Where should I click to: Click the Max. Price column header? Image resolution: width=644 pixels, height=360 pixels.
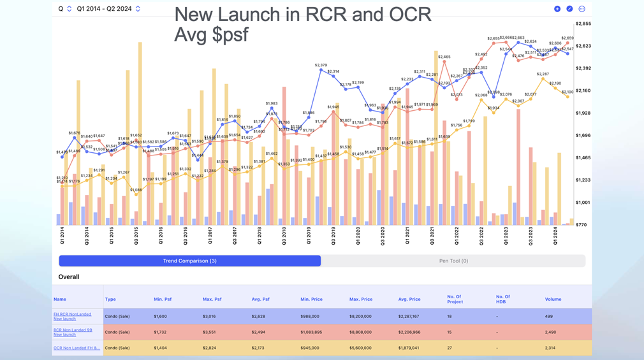(x=361, y=299)
